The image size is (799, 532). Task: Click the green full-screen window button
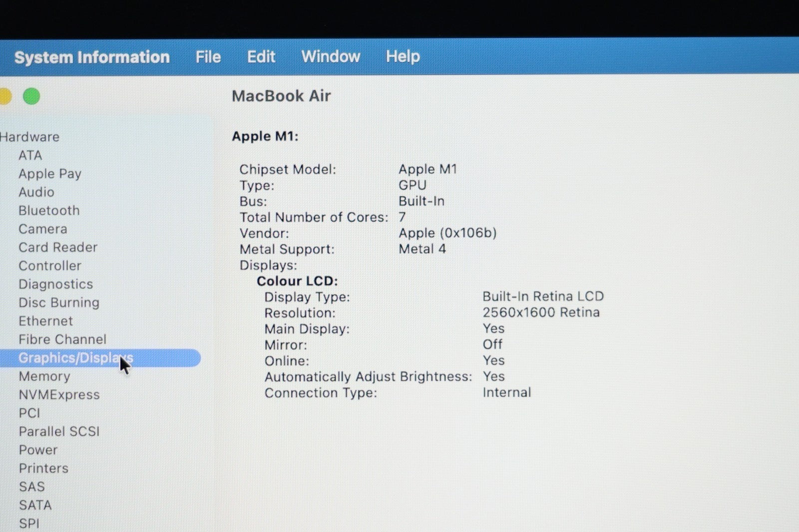tap(31, 96)
